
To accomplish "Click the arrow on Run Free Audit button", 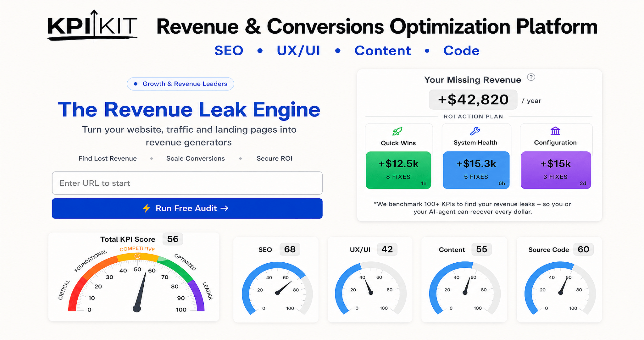I will tap(225, 208).
